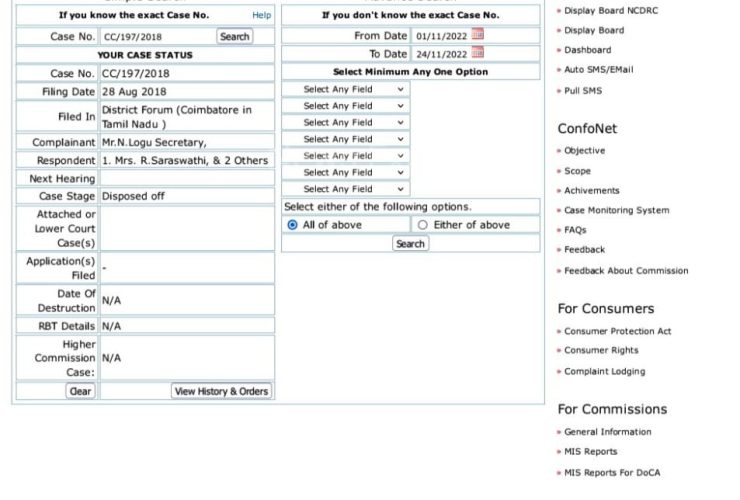Image resolution: width=740 pixels, height=500 pixels.
Task: Open the Feedback link
Action: point(584,250)
